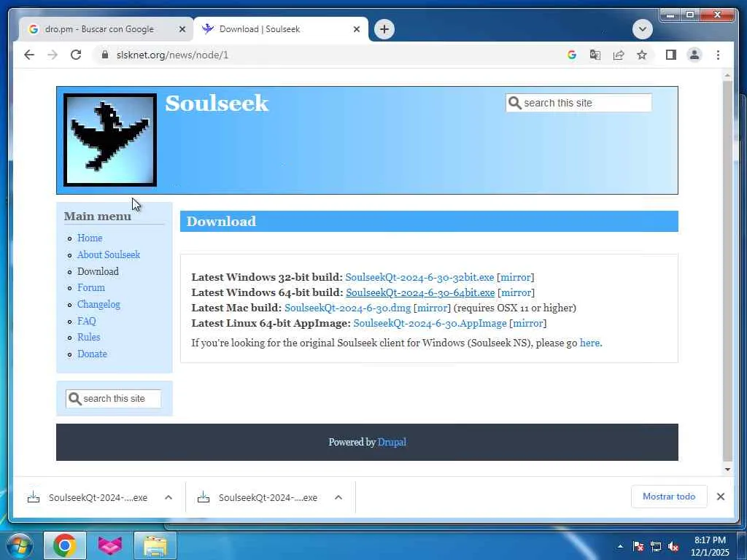Download SoulseekQt-2024-6-30-64bit.exe

[x=420, y=292]
